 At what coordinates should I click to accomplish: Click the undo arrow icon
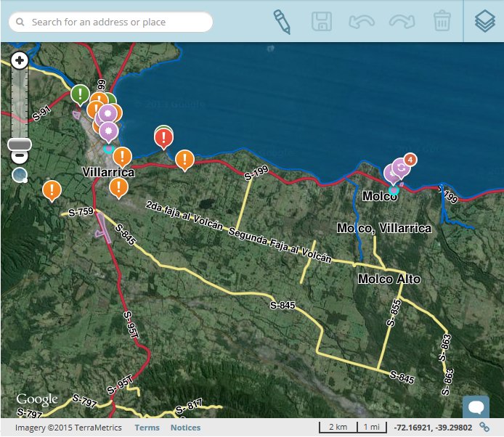[362, 22]
